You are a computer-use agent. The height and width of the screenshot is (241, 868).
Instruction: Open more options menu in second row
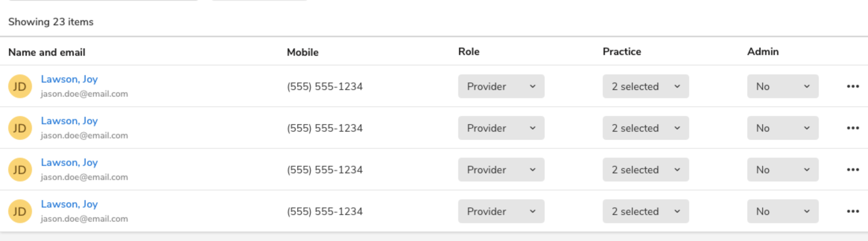[852, 128]
